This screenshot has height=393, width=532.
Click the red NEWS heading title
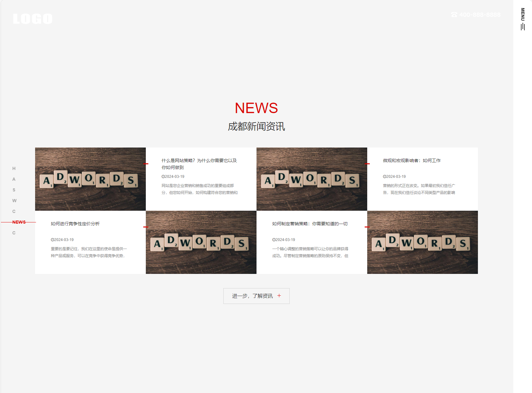click(257, 108)
